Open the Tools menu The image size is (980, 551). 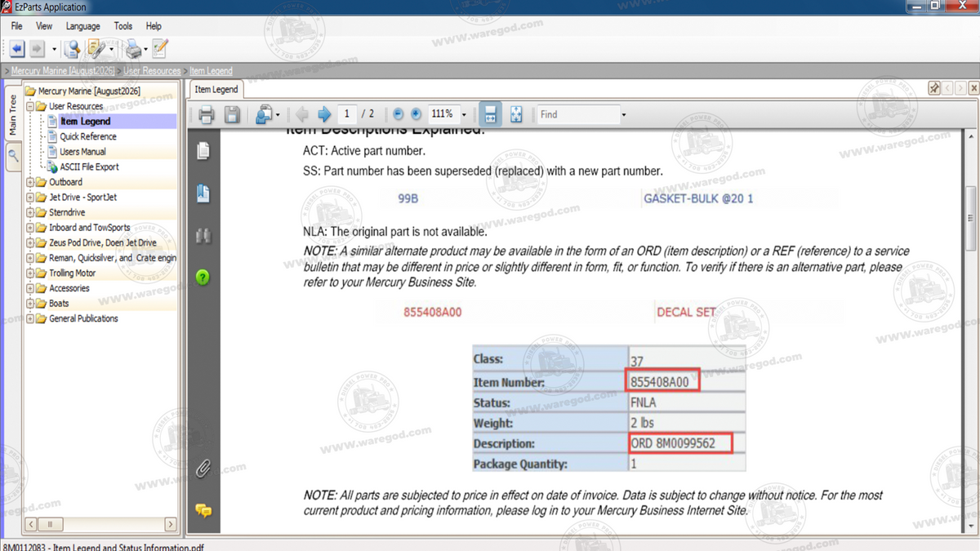click(x=123, y=26)
